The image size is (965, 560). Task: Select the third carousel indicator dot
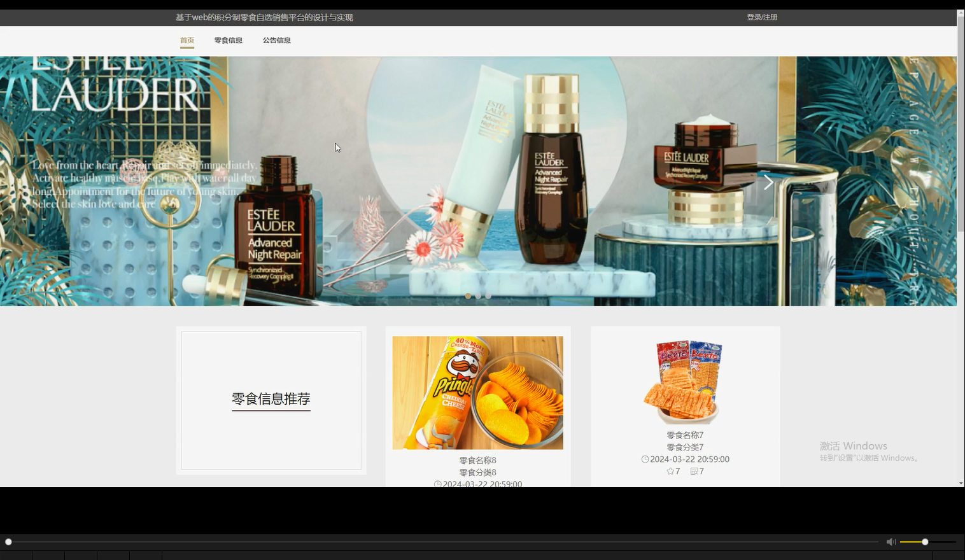pyautogui.click(x=488, y=296)
